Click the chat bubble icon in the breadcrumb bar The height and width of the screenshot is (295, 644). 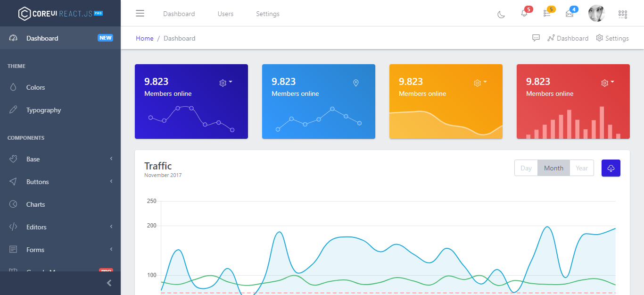tap(536, 38)
